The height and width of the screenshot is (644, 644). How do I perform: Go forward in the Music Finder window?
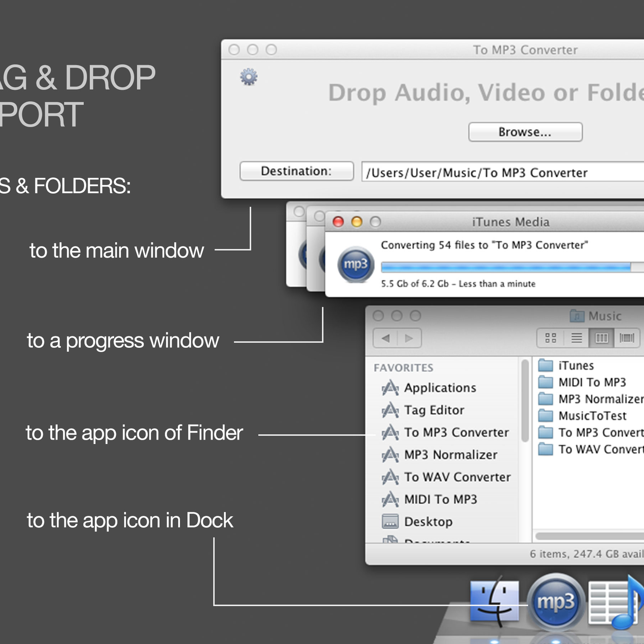coord(410,338)
